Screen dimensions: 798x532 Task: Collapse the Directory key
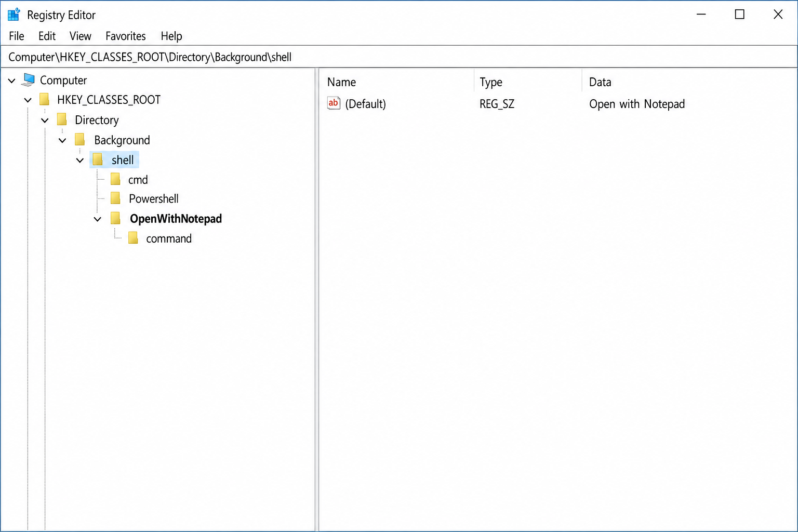click(45, 120)
